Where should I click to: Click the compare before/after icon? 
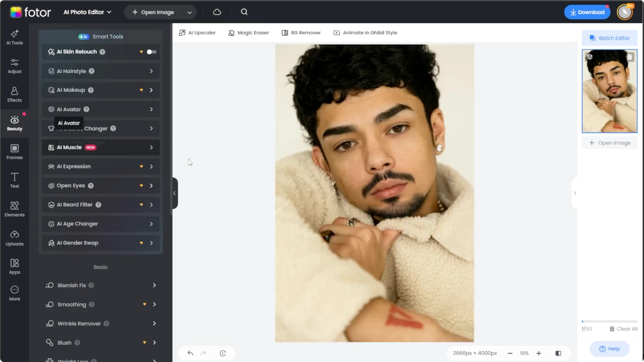558,353
